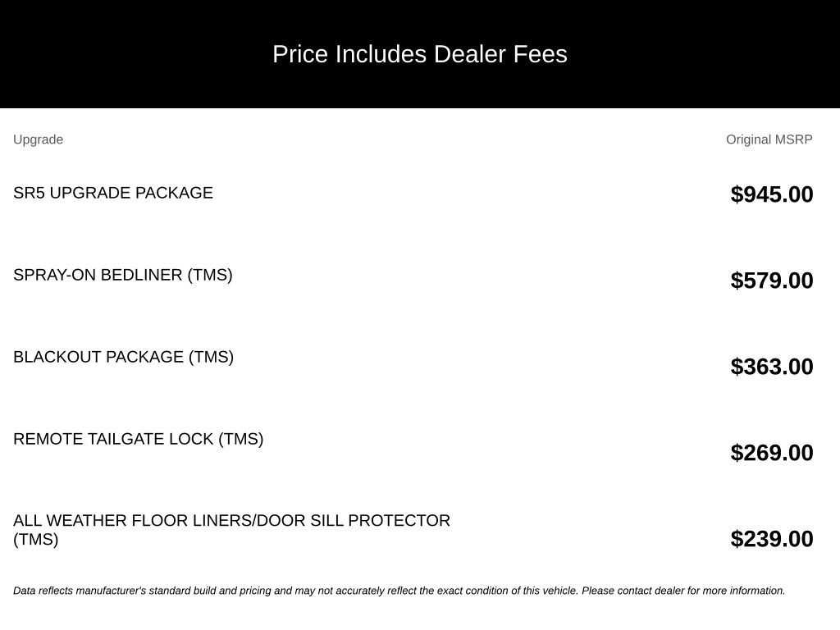This screenshot has height=630, width=840.
Task: Click the manufacturer data disclaimer text
Action: click(399, 591)
